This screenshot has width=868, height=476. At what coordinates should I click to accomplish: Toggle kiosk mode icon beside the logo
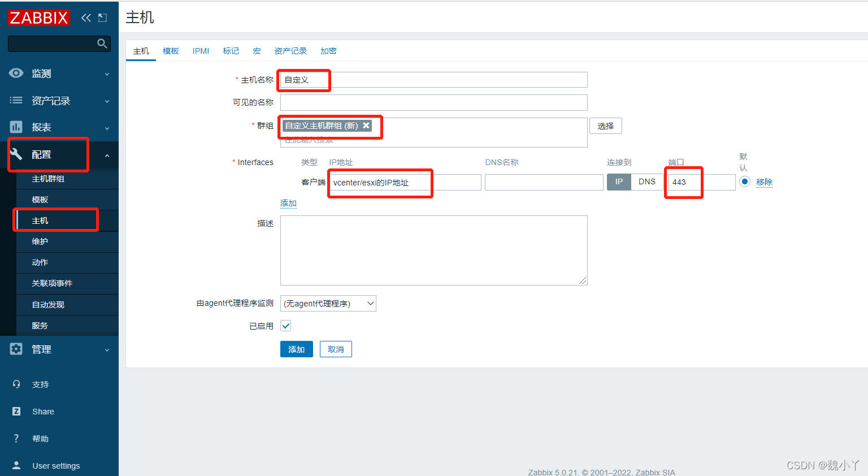pos(102,18)
